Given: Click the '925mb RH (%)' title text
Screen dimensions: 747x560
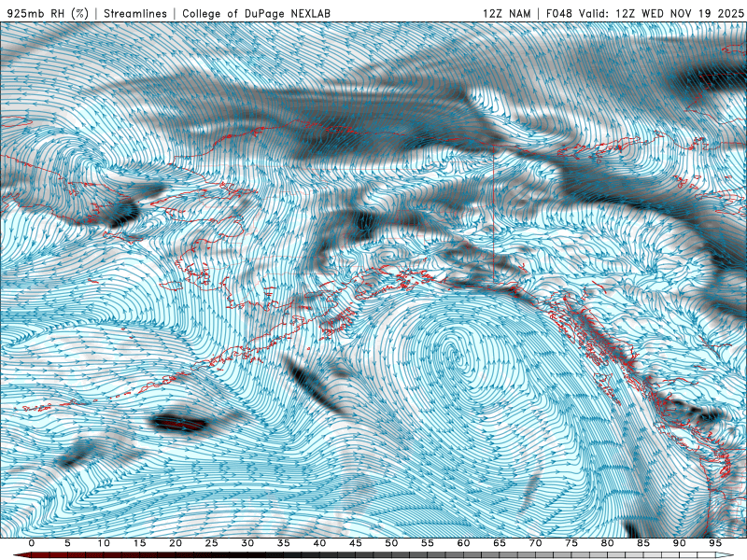Looking at the screenshot, I should (49, 13).
